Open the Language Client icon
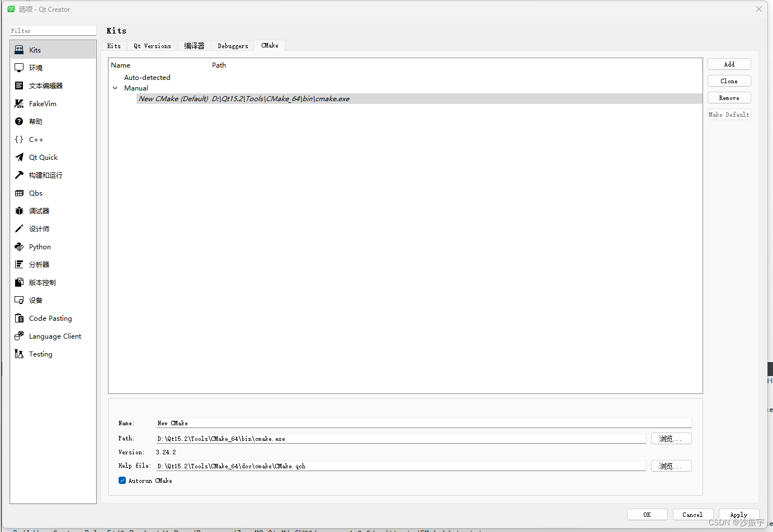 [19, 336]
